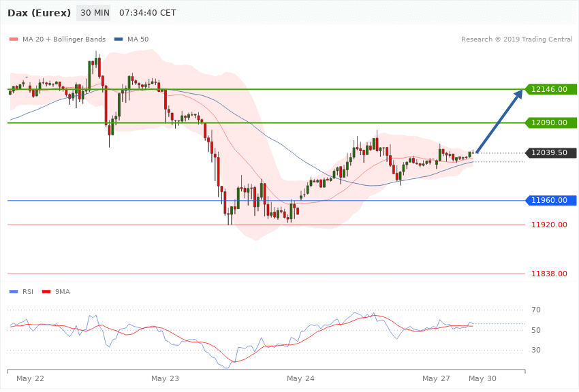Click the 11960.00 pivot price tag

coord(550,200)
